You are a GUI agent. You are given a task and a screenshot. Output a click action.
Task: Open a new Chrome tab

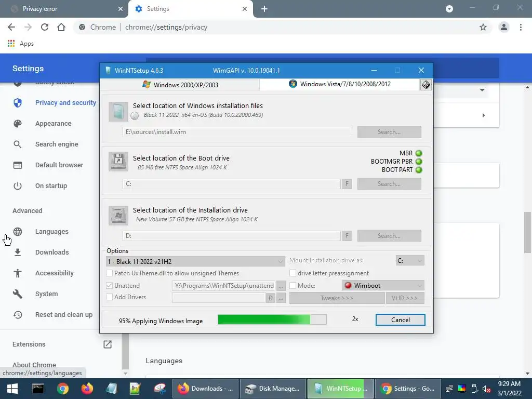tap(264, 9)
